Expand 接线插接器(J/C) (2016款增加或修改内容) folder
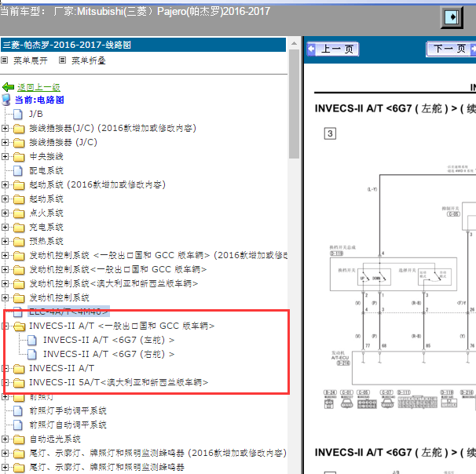The width and height of the screenshot is (476, 474). point(5,128)
